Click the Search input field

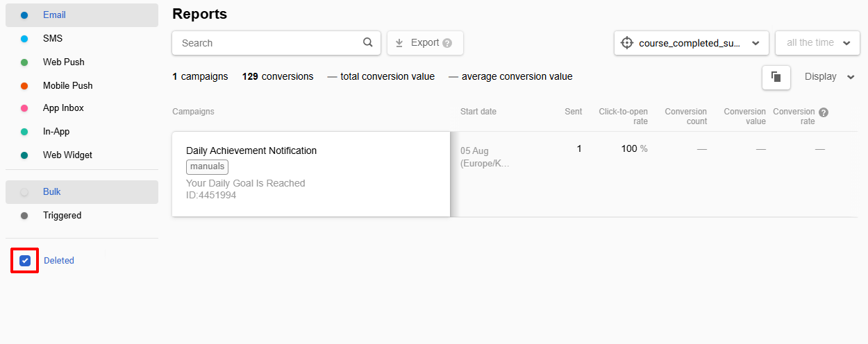click(267, 43)
